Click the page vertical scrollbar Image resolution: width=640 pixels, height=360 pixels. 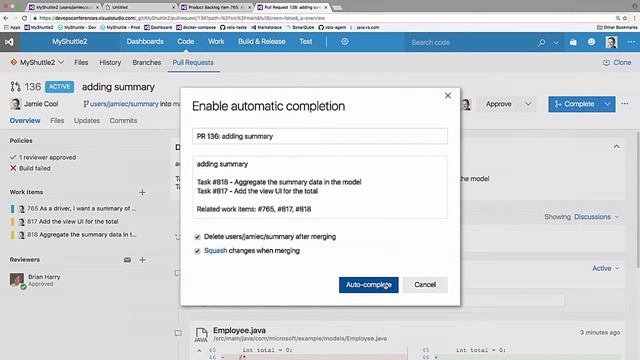pos(638,200)
